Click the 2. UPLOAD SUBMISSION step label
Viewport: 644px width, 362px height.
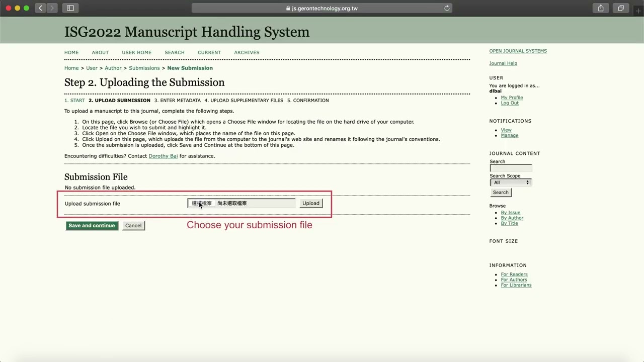pyautogui.click(x=119, y=101)
